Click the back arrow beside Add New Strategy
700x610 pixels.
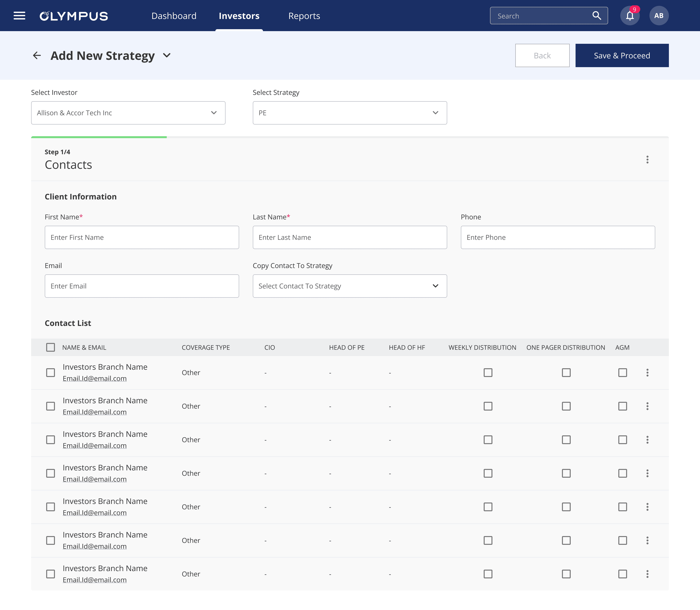click(x=37, y=55)
